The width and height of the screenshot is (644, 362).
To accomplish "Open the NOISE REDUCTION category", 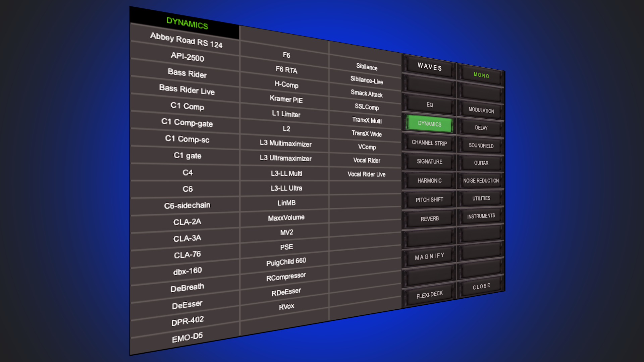I will [481, 180].
